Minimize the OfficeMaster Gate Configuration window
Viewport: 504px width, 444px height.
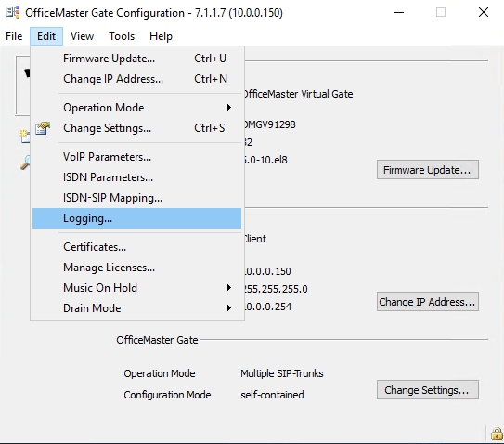[399, 13]
